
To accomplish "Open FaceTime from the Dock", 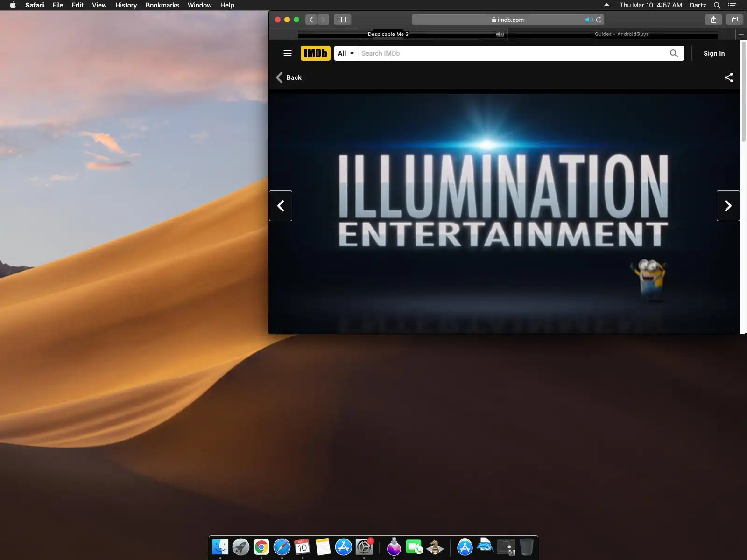I will (415, 547).
